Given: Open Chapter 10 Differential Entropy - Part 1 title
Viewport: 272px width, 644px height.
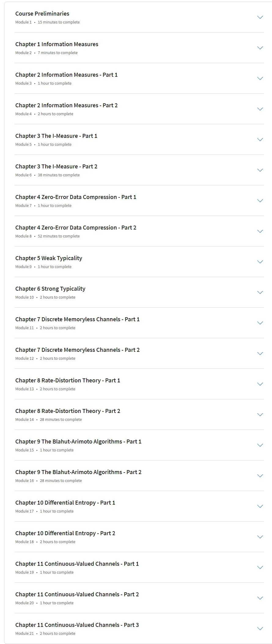Looking at the screenshot, I should click(65, 503).
